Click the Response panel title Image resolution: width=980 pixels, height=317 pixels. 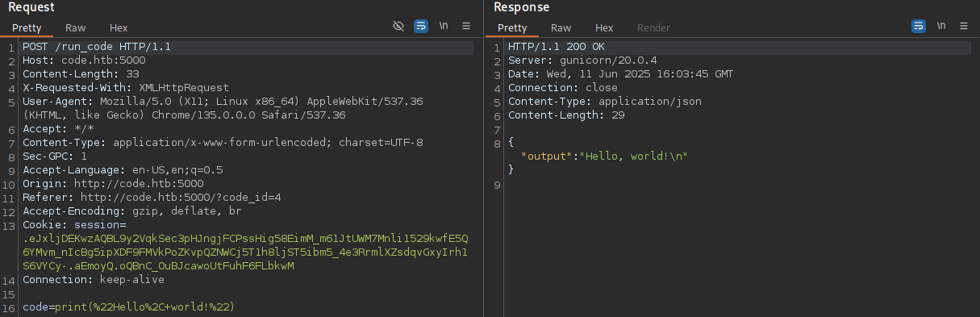521,7
